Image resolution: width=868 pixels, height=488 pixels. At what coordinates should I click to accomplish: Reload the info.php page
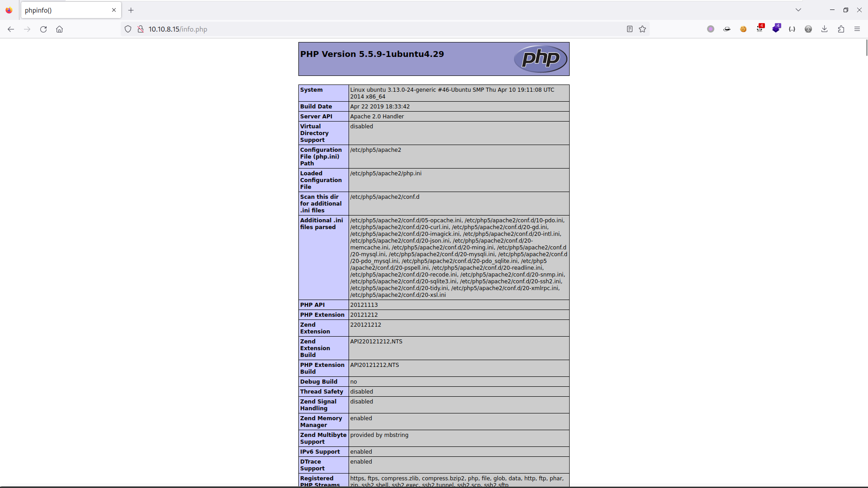pyautogui.click(x=43, y=29)
